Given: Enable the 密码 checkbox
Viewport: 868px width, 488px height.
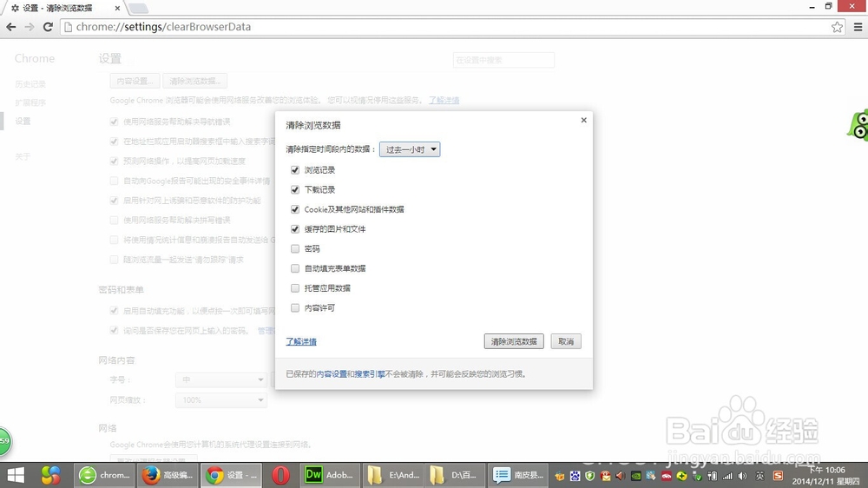Looking at the screenshot, I should [x=295, y=248].
